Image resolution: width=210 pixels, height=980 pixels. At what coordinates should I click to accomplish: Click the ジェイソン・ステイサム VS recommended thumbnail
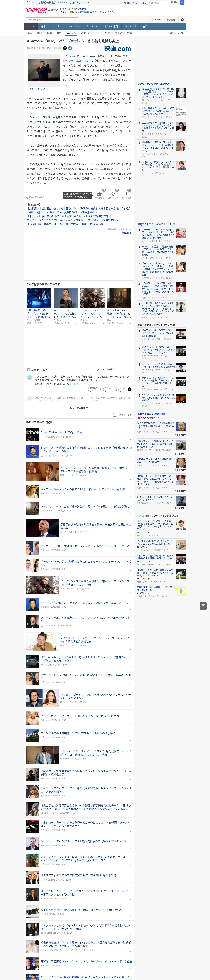[92, 298]
